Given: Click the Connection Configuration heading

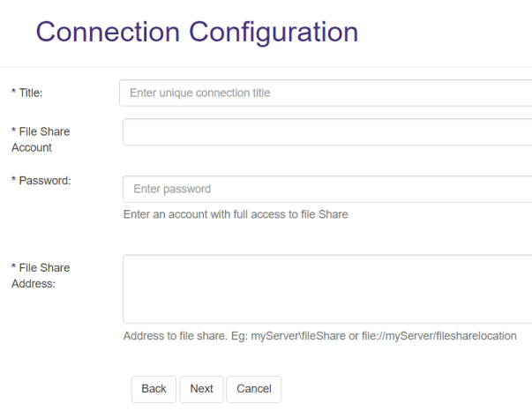Looking at the screenshot, I should click(197, 32).
